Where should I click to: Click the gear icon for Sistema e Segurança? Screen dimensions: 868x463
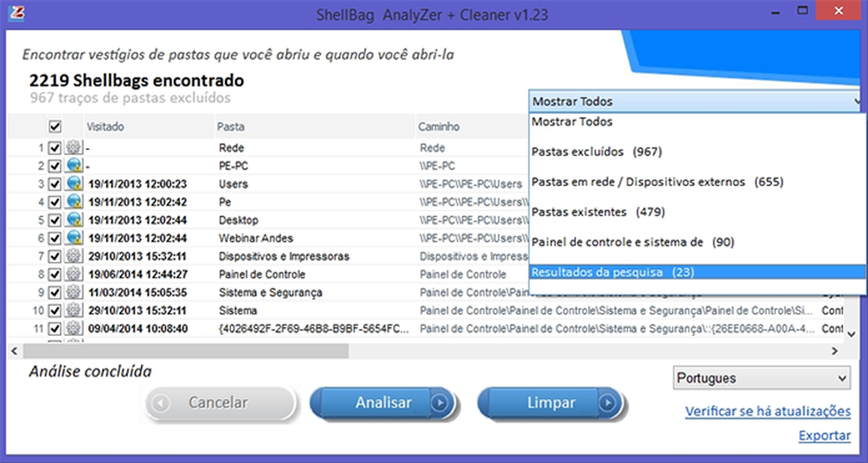click(73, 292)
